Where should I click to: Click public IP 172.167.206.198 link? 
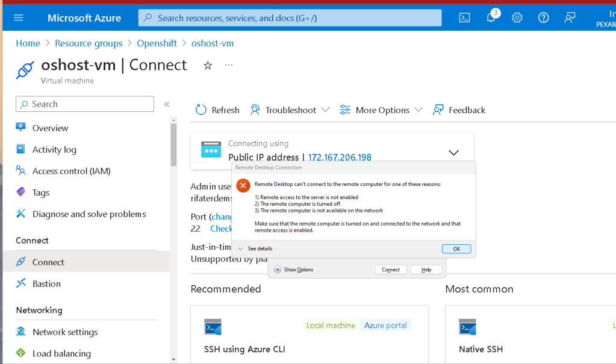pyautogui.click(x=340, y=157)
